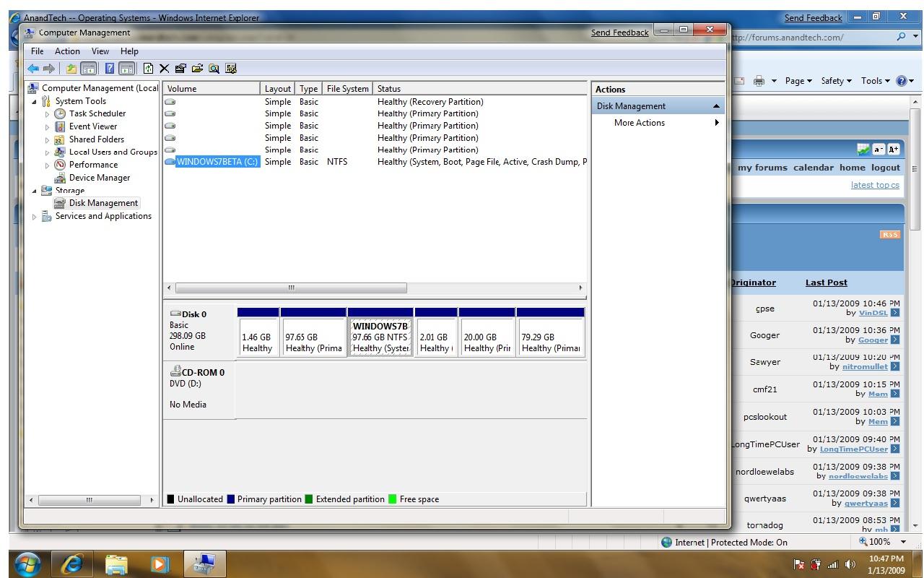
Task: Expand the Task Scheduler node
Action: point(48,114)
